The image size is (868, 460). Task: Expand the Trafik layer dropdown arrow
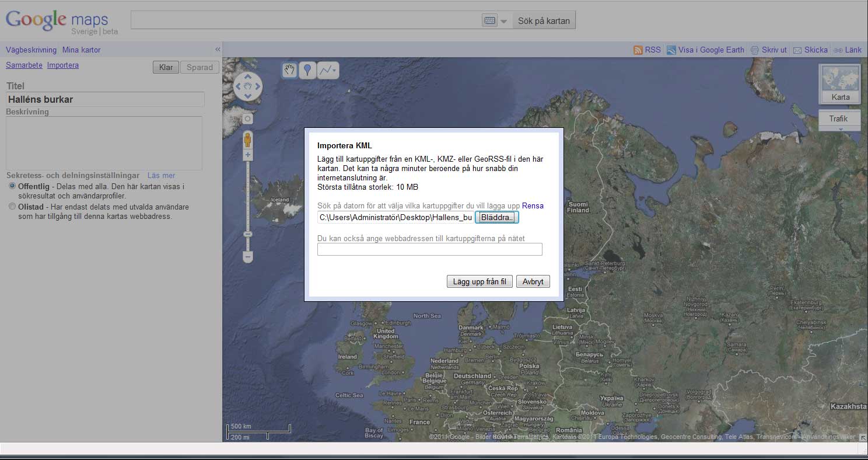(x=841, y=128)
